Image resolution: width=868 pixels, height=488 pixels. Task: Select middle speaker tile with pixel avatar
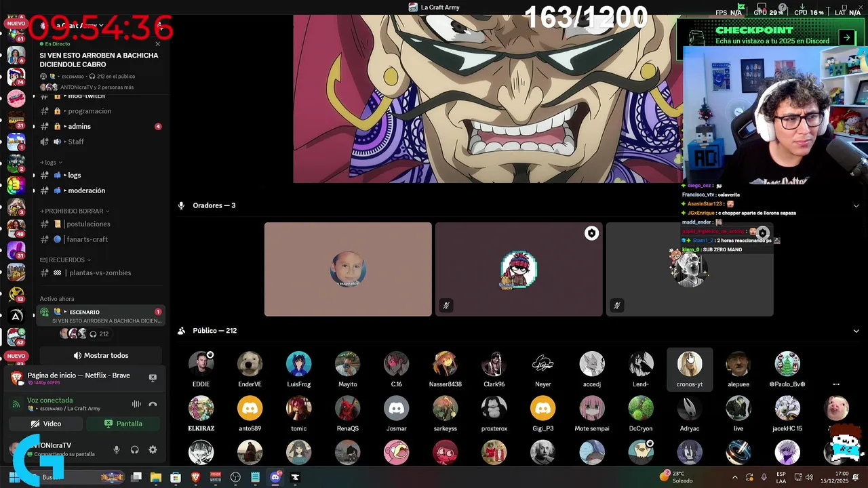click(519, 269)
